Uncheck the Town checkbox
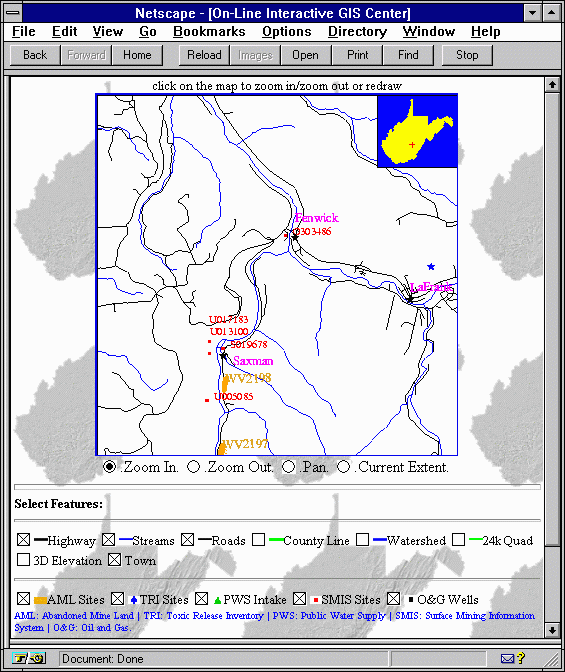The width and height of the screenshot is (565, 672). pyautogui.click(x=114, y=560)
